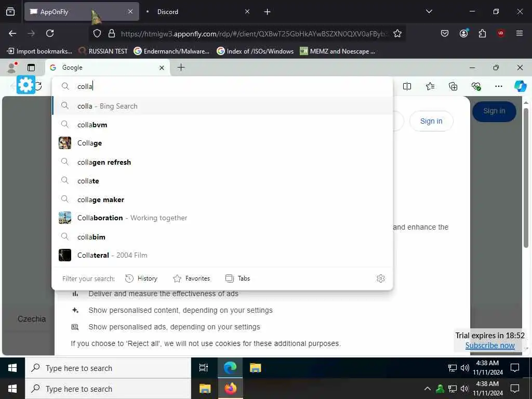Click white Sign in button
Screen dimensions: 532x399
[431, 121]
